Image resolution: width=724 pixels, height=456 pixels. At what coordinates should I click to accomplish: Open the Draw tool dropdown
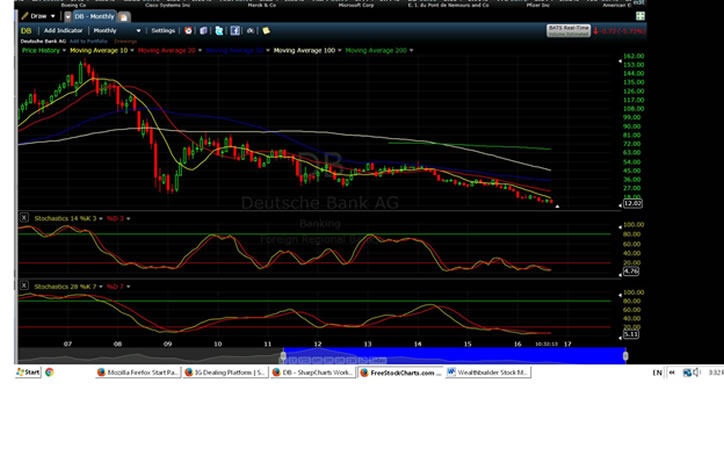[x=36, y=16]
